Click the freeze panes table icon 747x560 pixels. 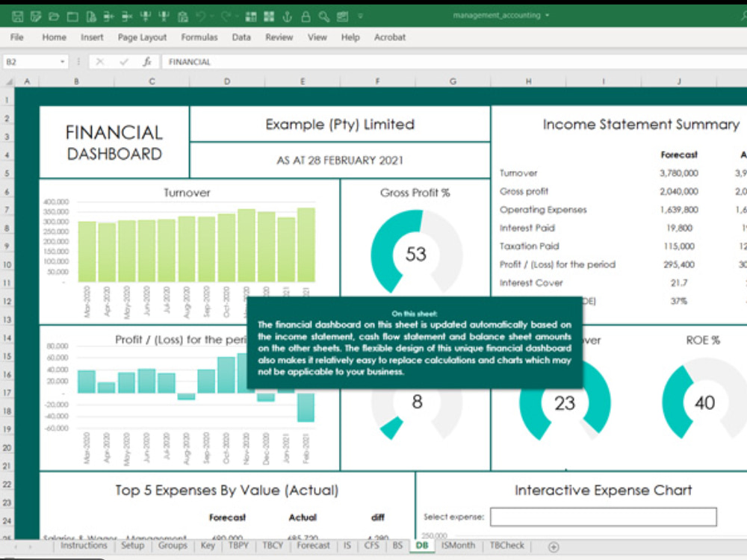coord(251,16)
